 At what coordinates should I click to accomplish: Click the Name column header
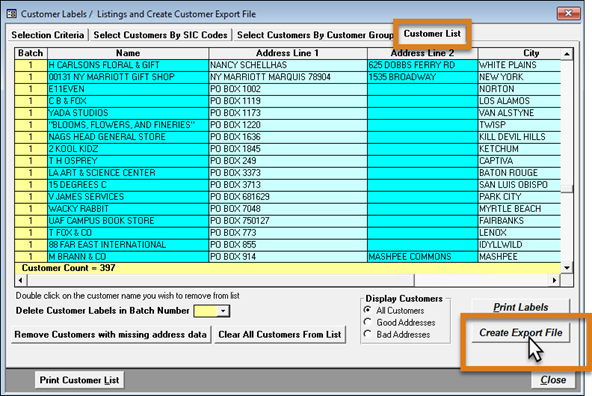pyautogui.click(x=128, y=53)
